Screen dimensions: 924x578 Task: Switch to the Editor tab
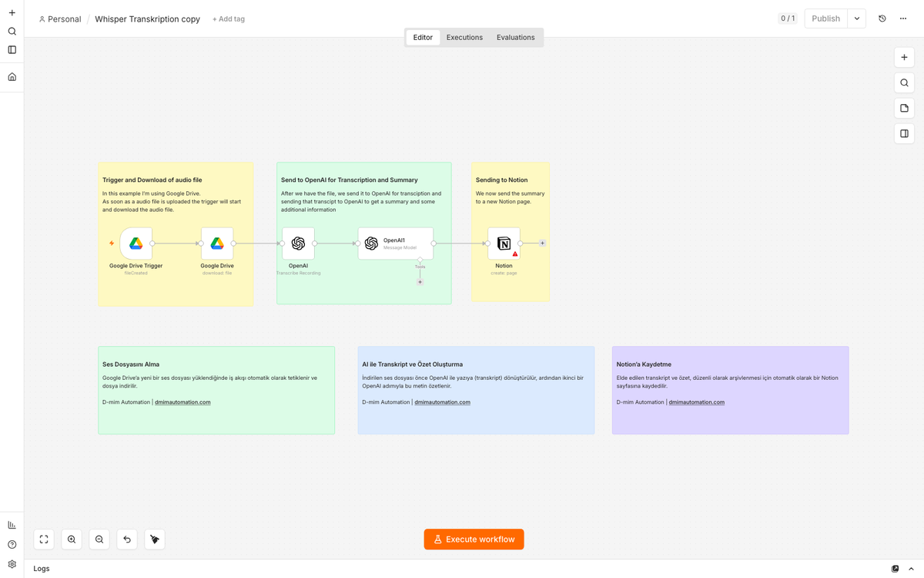(423, 37)
